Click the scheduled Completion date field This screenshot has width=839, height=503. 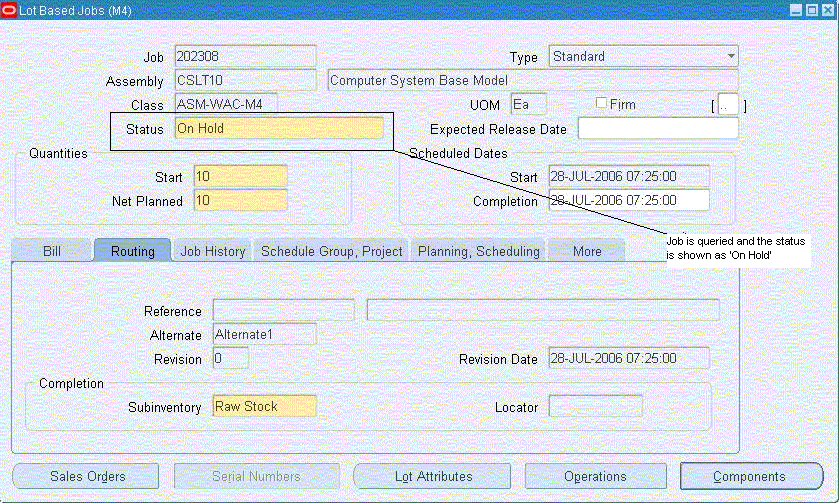click(629, 201)
